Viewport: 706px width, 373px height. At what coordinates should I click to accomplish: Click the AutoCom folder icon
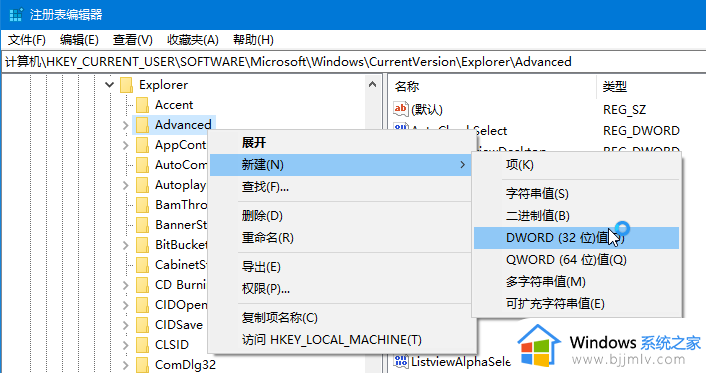click(x=142, y=164)
